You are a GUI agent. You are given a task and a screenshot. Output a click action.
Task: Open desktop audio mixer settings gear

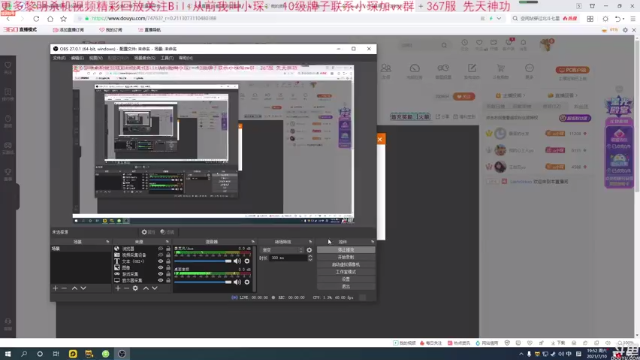tap(247, 282)
